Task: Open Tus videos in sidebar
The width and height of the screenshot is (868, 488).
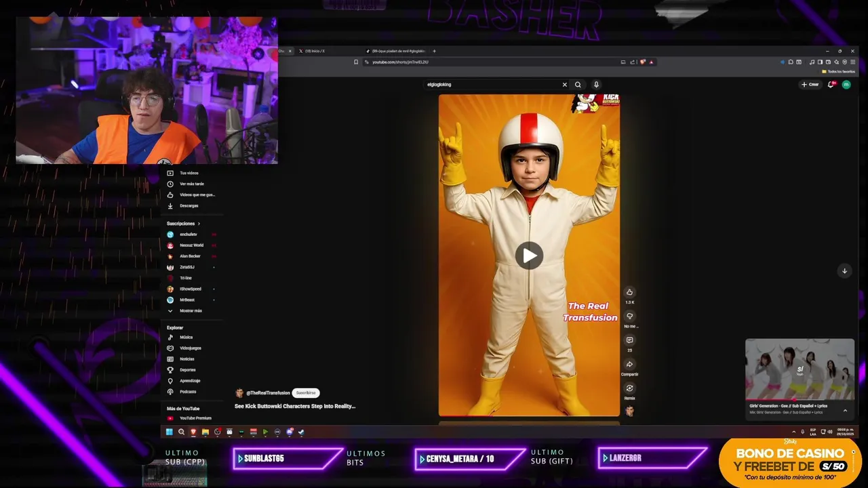Action: click(x=191, y=173)
